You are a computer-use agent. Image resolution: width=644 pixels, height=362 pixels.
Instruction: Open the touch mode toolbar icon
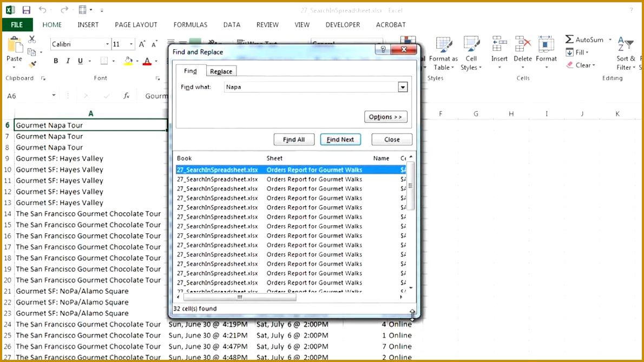83,10
